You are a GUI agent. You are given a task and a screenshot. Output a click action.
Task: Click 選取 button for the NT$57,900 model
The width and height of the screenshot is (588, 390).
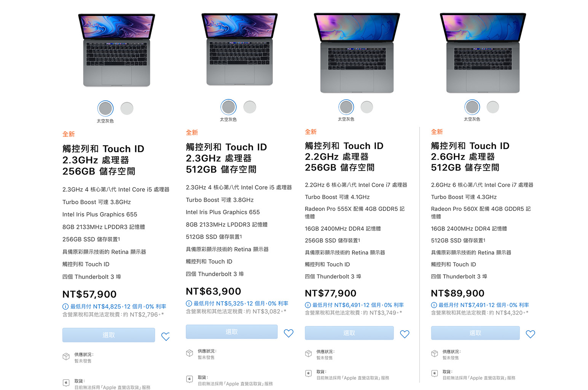point(109,335)
